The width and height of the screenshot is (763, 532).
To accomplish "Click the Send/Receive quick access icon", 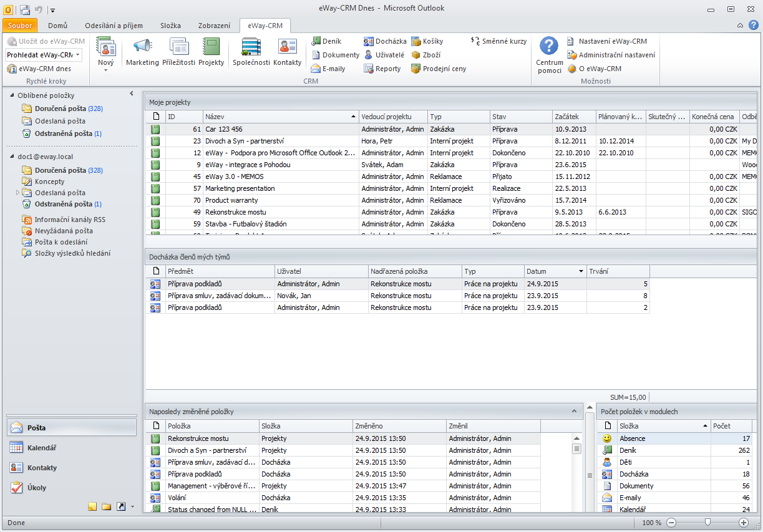I will (x=24, y=9).
